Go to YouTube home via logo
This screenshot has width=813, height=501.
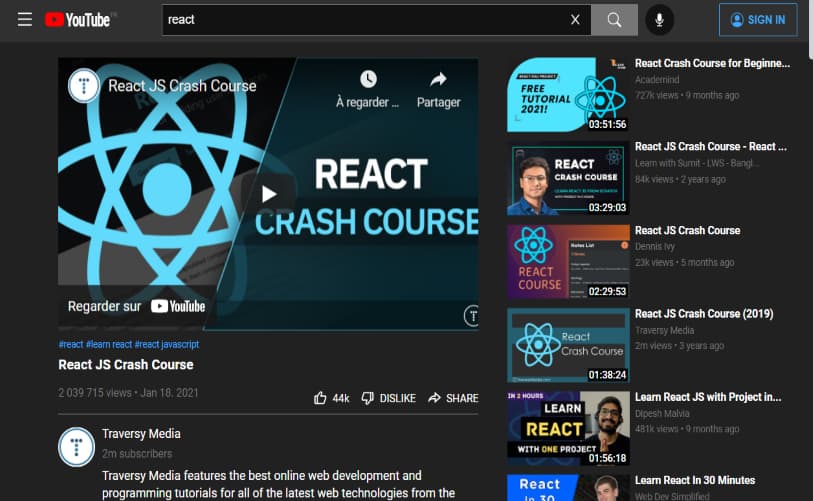point(78,20)
